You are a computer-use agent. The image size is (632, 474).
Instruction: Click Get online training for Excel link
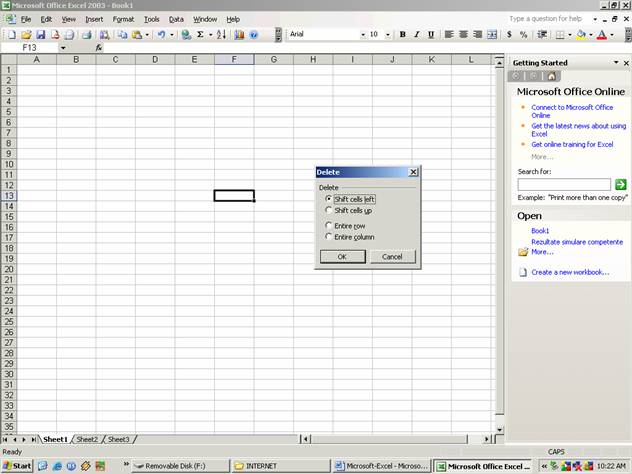(x=572, y=144)
